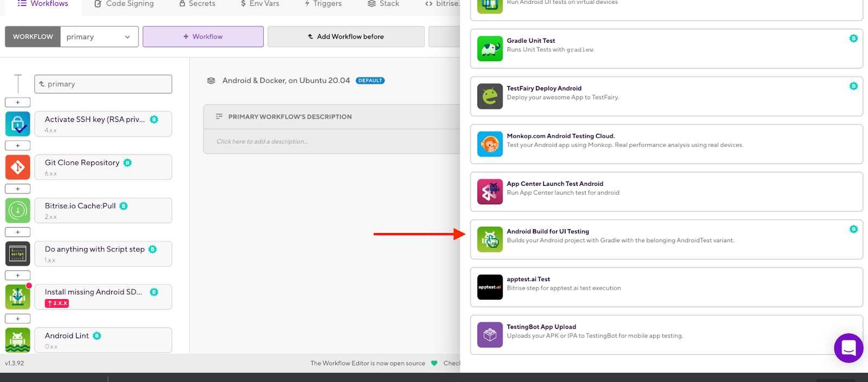
Task: Click the Android & Docker stack name
Action: (x=286, y=80)
